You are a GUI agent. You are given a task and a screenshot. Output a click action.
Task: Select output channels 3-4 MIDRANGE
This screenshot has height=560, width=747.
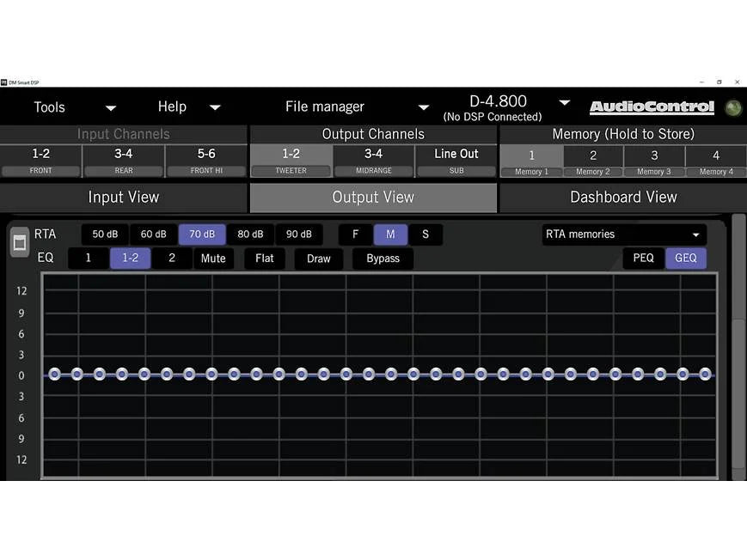pyautogui.click(x=373, y=161)
